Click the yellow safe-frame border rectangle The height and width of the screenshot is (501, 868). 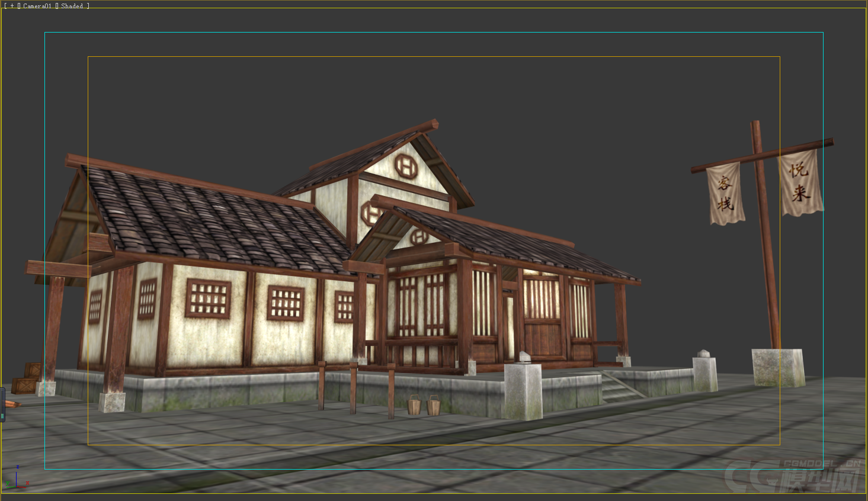(x=433, y=57)
